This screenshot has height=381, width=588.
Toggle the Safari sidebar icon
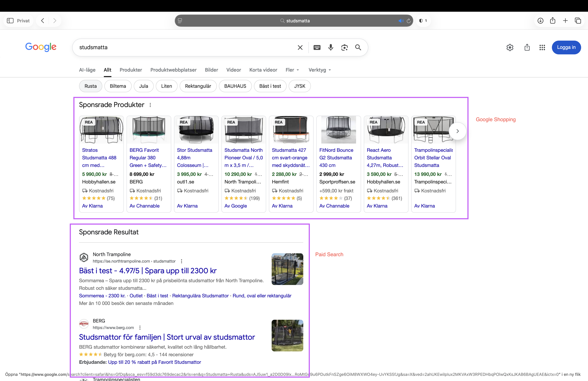(x=10, y=20)
